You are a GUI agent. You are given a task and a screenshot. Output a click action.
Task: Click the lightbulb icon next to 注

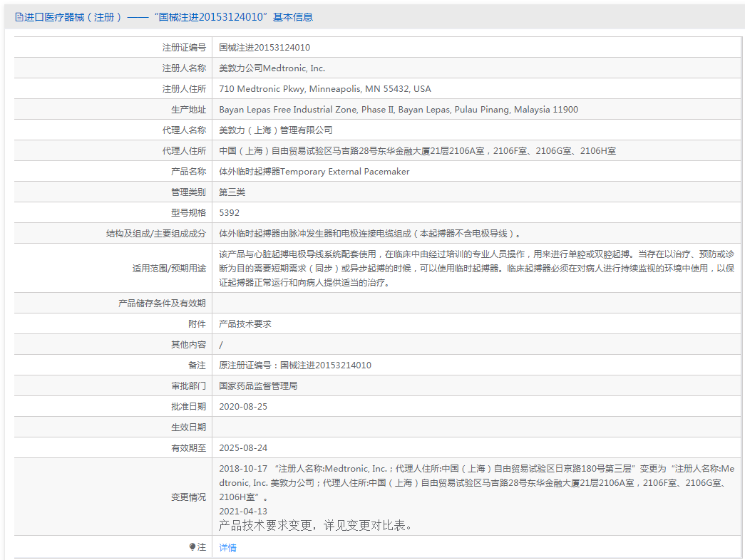click(192, 547)
